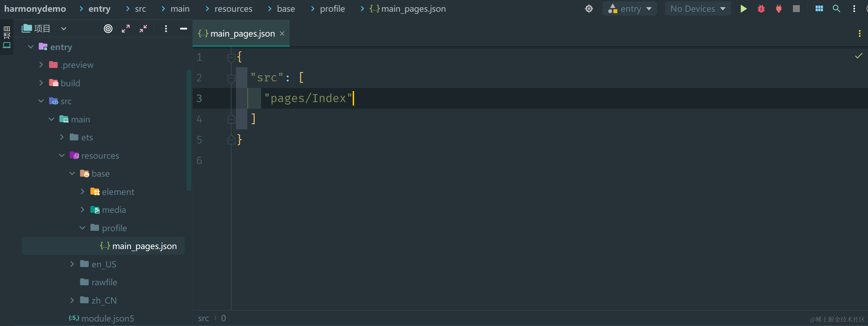Screen dimensions: 868x326
Task: Click the inspections status checkmark
Action: point(858,56)
